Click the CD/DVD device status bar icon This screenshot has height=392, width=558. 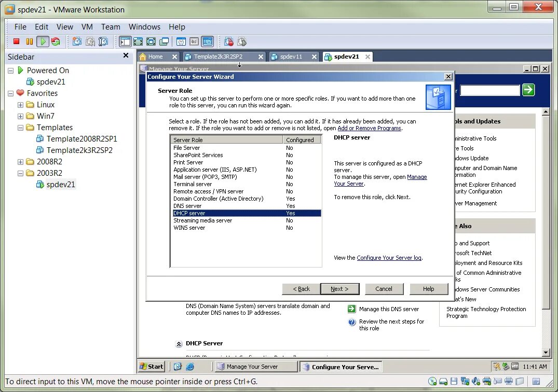pyautogui.click(x=432, y=381)
